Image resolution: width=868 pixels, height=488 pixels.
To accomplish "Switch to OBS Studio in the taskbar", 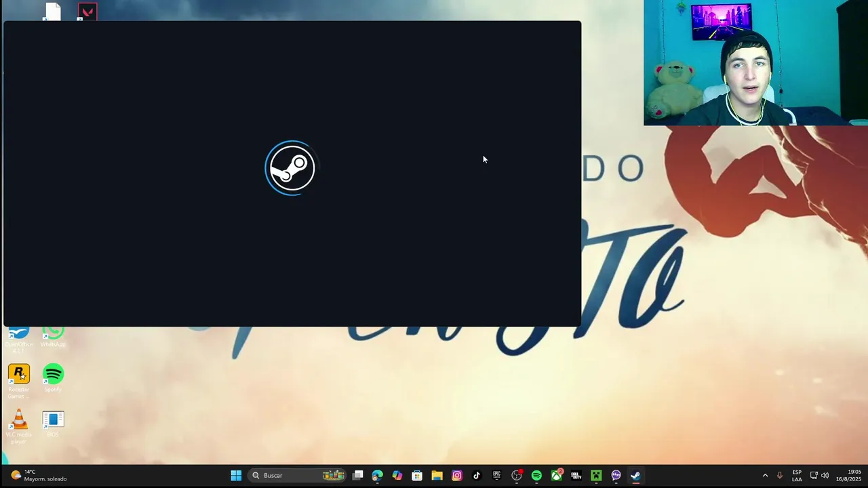I will pyautogui.click(x=517, y=476).
